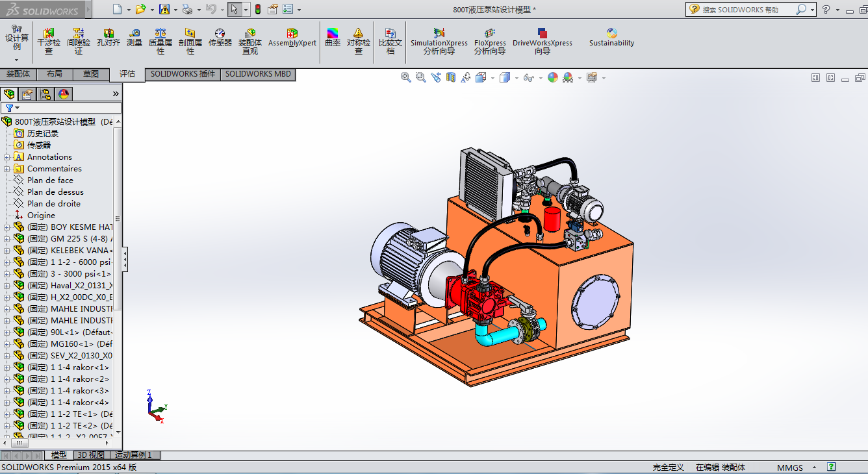Open the 孔对齐 hole alignment tool
868x474 pixels.
pos(108,38)
